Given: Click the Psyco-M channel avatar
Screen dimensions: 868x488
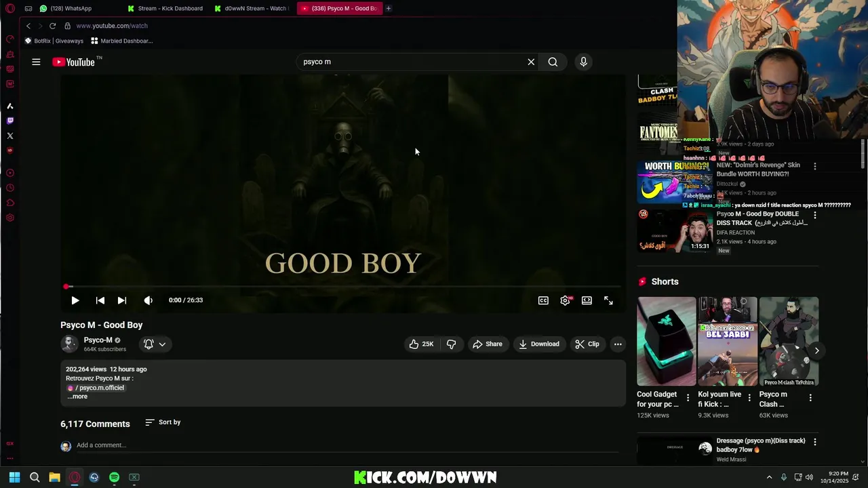Looking at the screenshot, I should click(x=69, y=344).
